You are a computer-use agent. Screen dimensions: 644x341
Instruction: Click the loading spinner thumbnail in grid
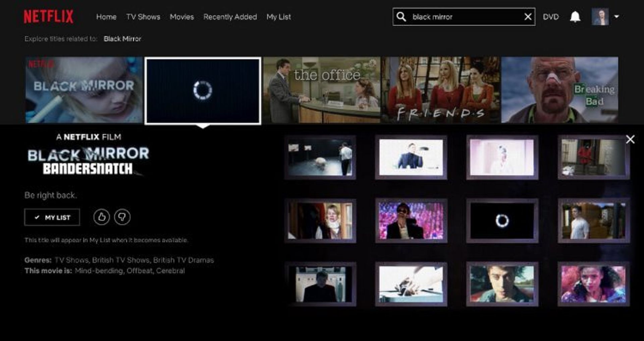click(x=502, y=221)
